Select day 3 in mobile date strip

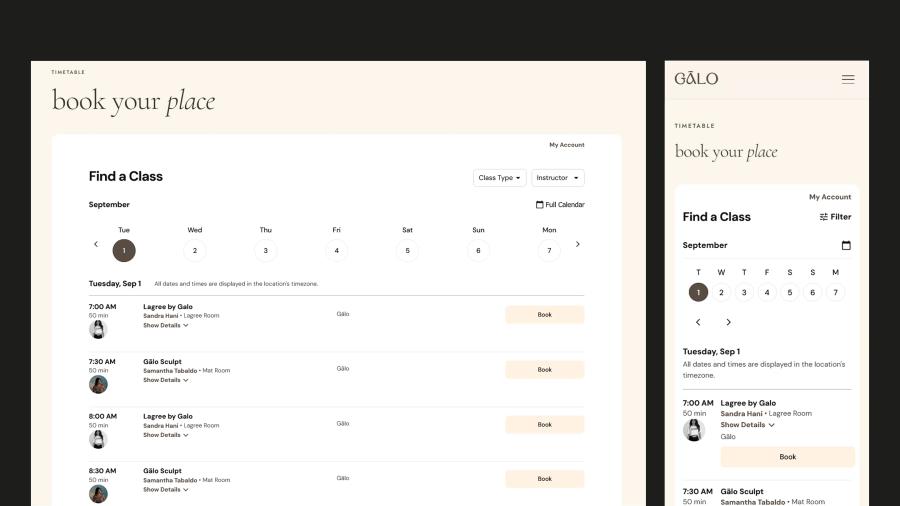tap(744, 293)
